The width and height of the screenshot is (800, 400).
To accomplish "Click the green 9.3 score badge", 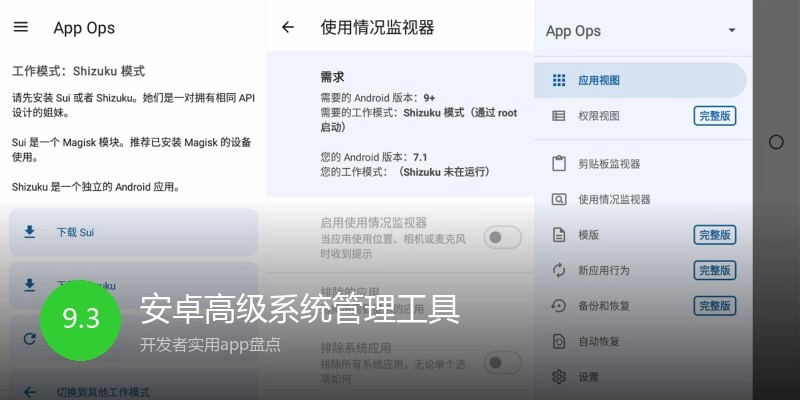I will (81, 319).
